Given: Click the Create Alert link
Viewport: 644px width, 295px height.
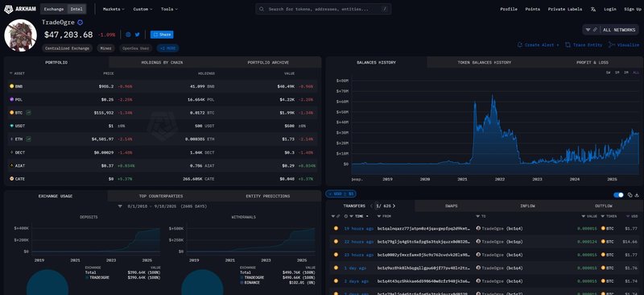Looking at the screenshot, I should (x=538, y=45).
